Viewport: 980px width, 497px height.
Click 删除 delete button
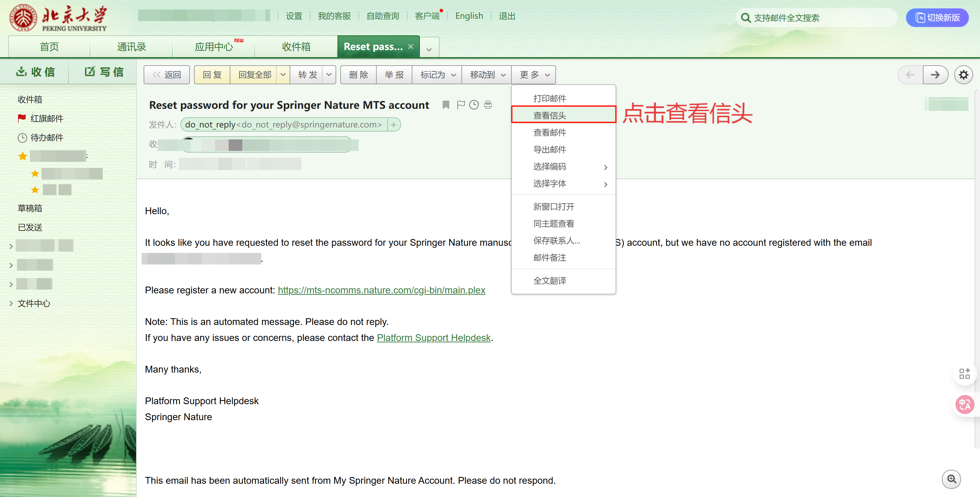click(358, 75)
